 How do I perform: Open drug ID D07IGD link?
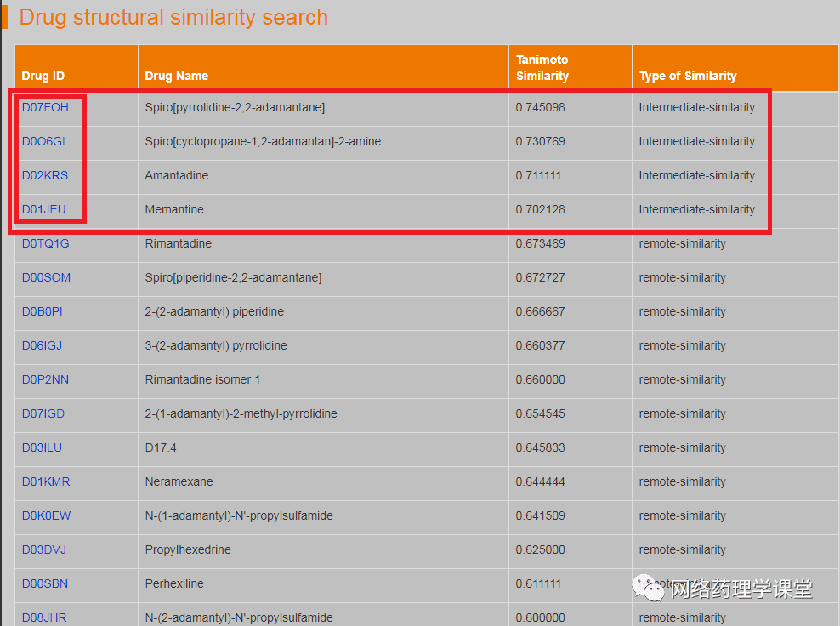[43, 413]
